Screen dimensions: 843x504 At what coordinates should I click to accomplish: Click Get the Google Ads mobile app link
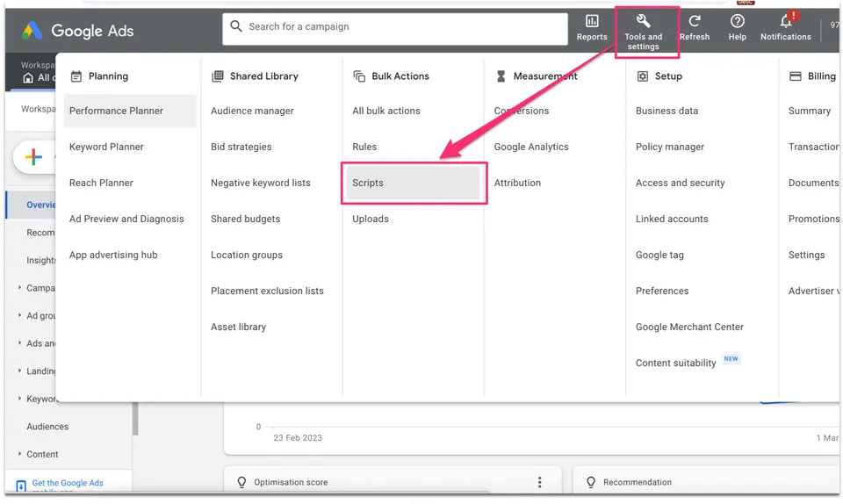[x=68, y=484]
